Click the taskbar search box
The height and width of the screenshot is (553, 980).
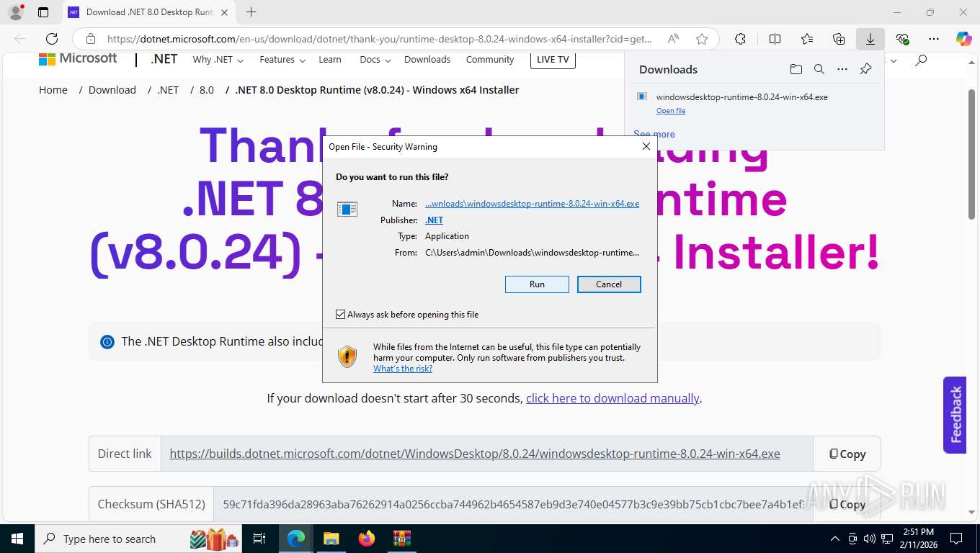(x=138, y=539)
